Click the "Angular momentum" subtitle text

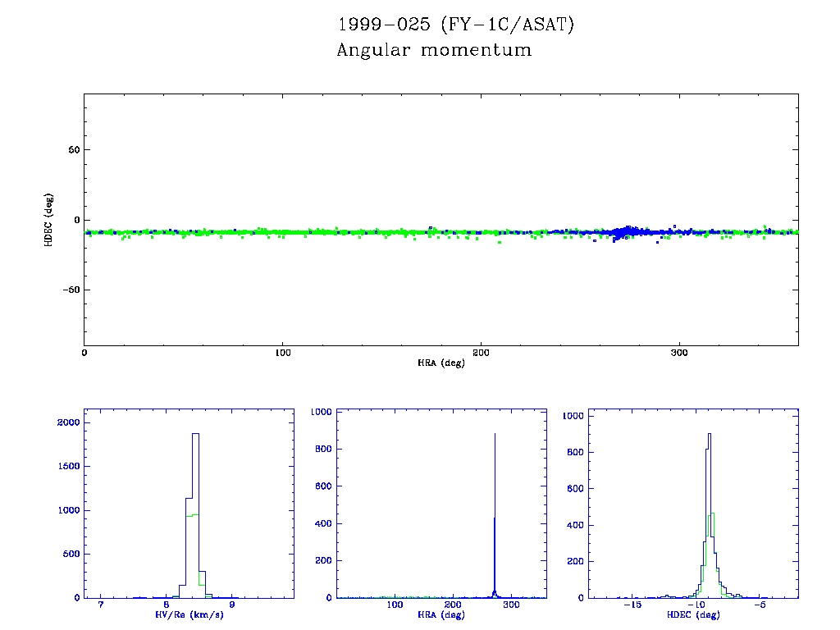434,50
